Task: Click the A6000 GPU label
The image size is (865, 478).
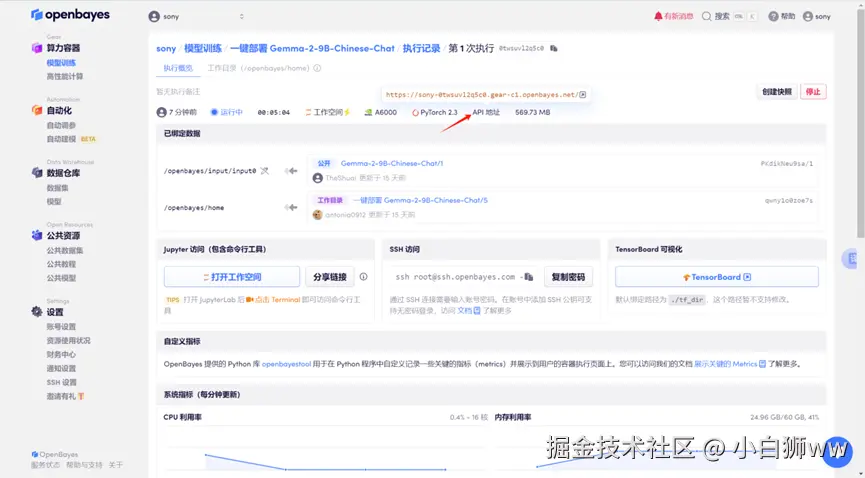Action: click(381, 112)
